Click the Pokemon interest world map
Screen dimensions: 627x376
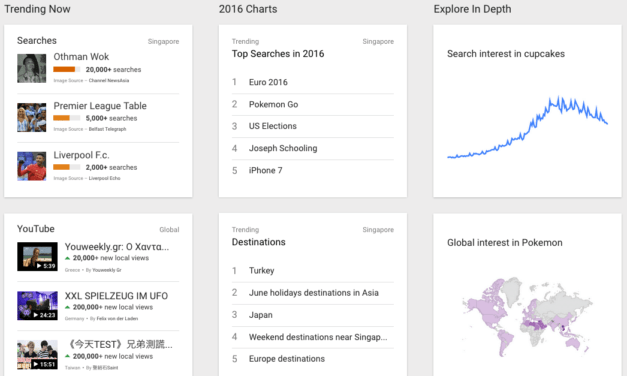tap(527, 317)
